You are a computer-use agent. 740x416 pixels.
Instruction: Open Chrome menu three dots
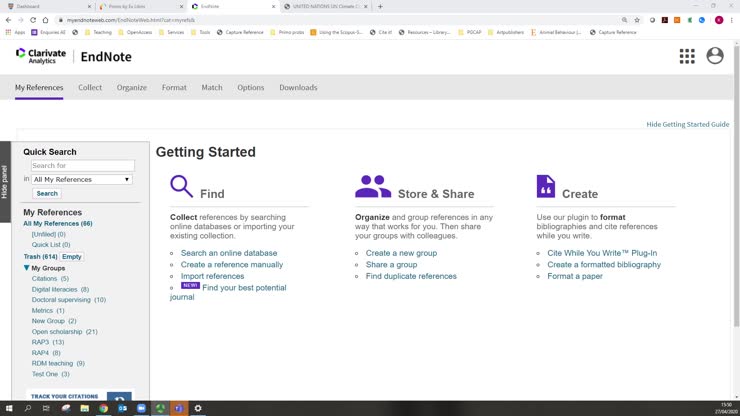731,20
